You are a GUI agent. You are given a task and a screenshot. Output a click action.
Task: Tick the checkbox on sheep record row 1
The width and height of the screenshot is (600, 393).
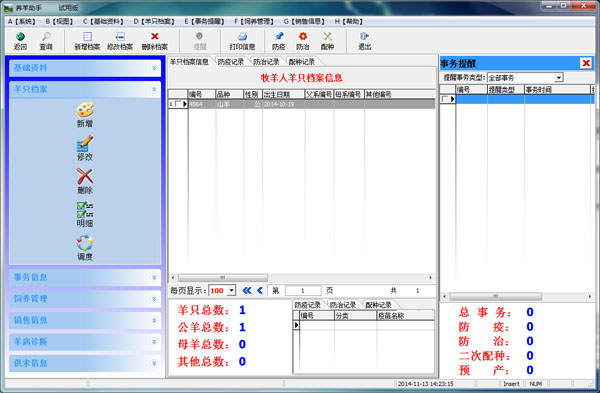pos(177,104)
